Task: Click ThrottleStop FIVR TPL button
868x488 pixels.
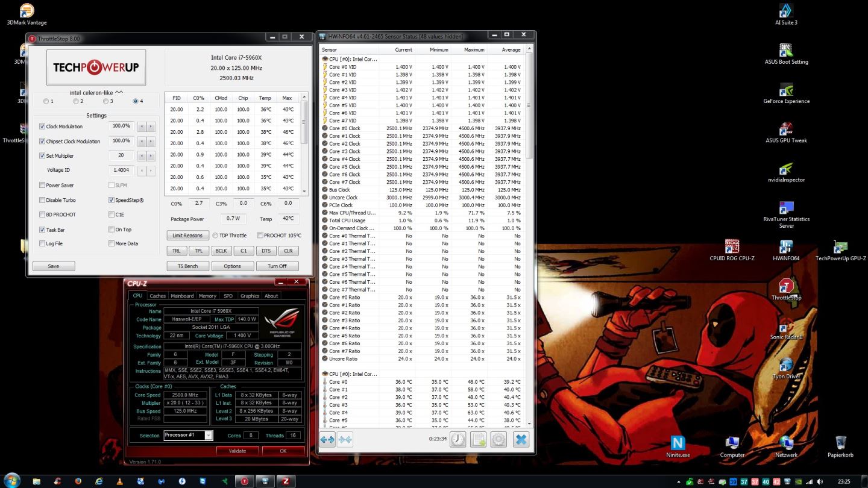Action: coord(198,251)
